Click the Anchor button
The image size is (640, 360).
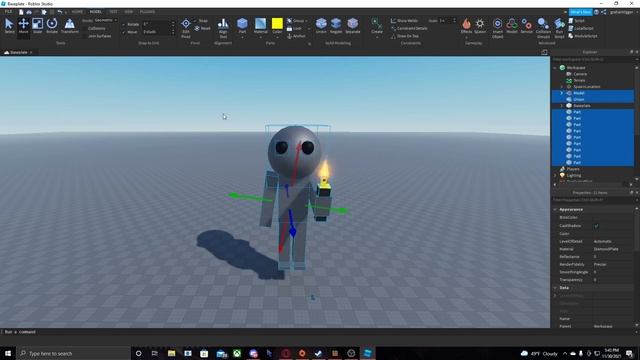coord(296,36)
